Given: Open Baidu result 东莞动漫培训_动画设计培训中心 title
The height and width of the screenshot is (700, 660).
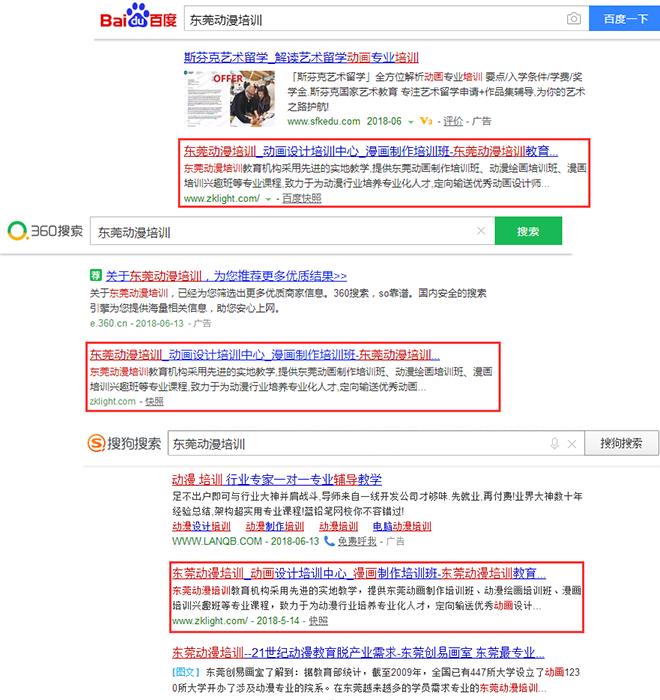Looking at the screenshot, I should pos(371,151).
